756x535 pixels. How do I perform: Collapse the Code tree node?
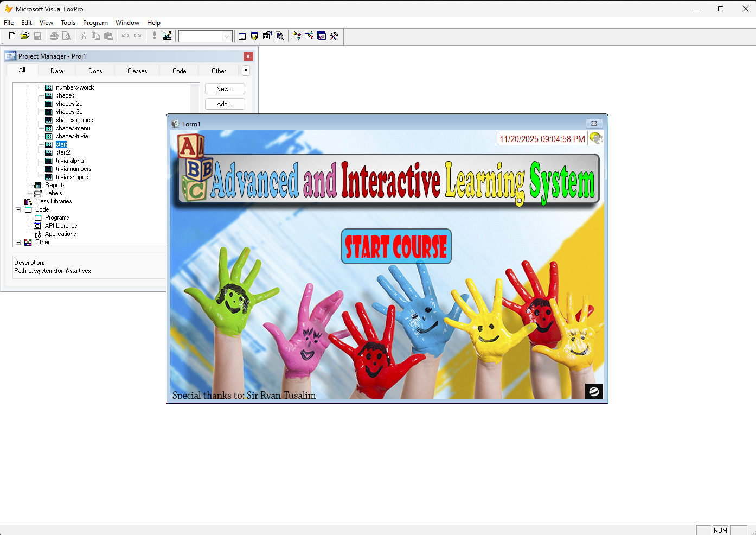coord(18,209)
